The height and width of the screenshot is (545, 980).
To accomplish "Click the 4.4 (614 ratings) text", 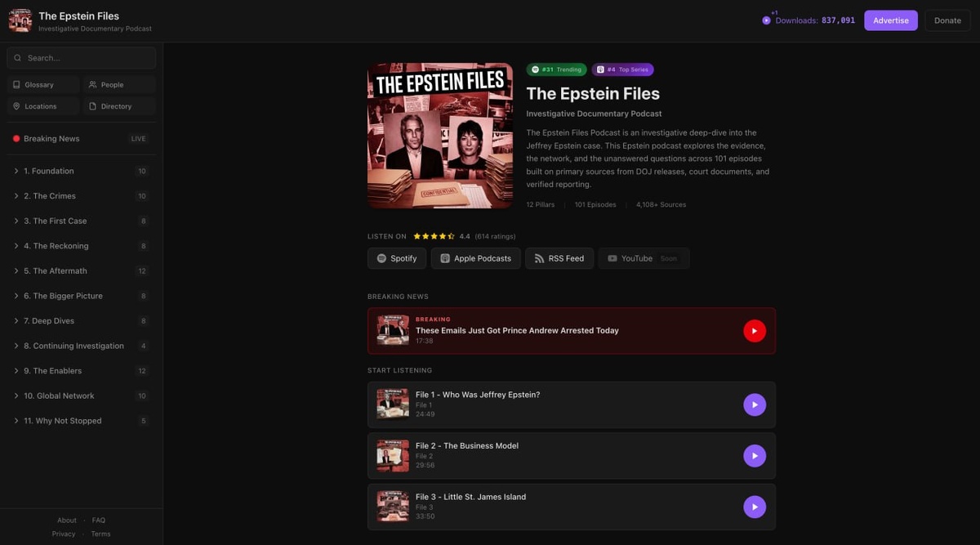I will [x=488, y=236].
